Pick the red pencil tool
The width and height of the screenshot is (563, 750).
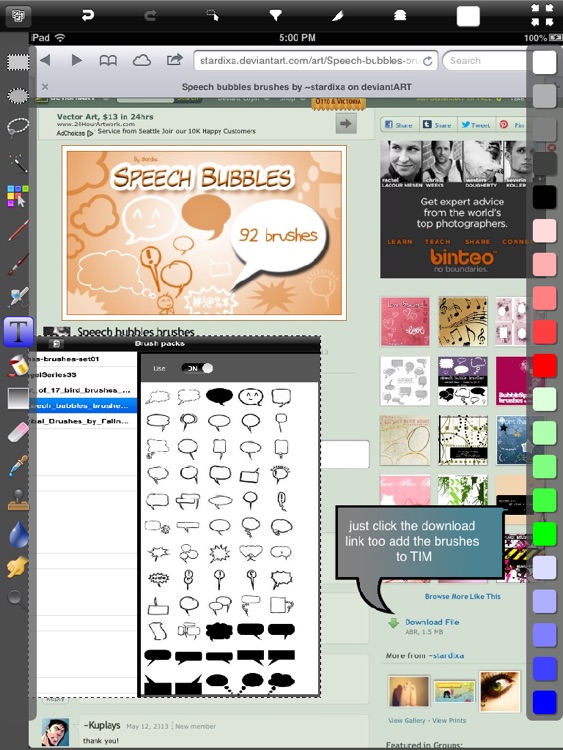(18, 231)
